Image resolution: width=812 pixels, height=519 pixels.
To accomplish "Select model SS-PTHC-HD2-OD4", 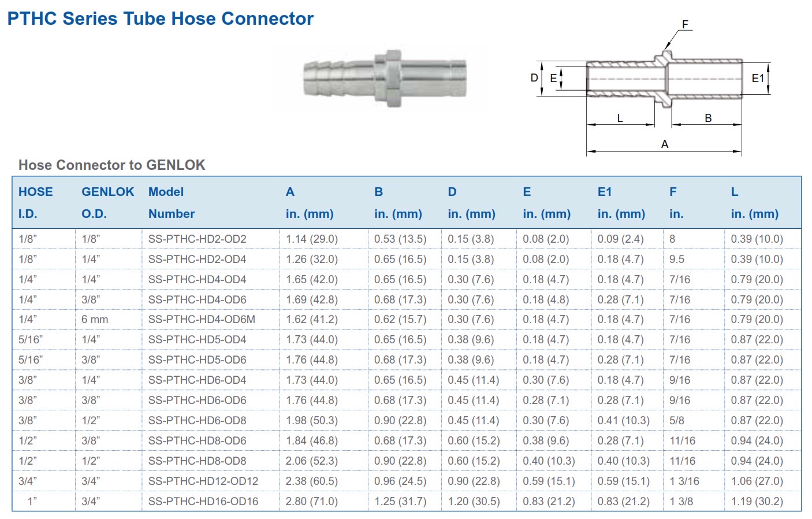I will (x=197, y=259).
